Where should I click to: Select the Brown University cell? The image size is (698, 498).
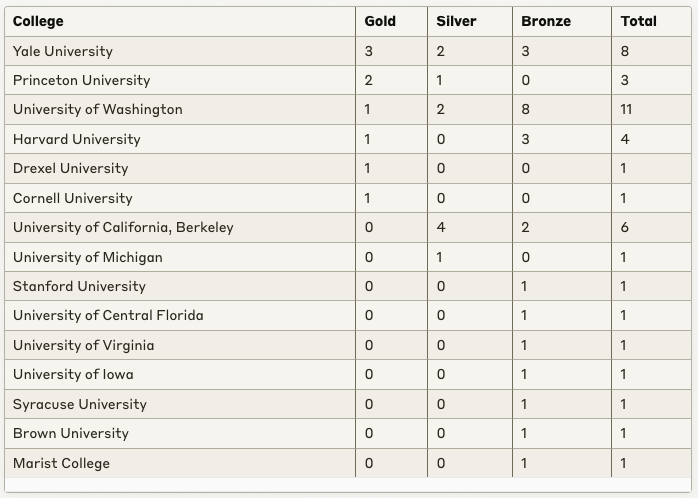tap(180, 433)
